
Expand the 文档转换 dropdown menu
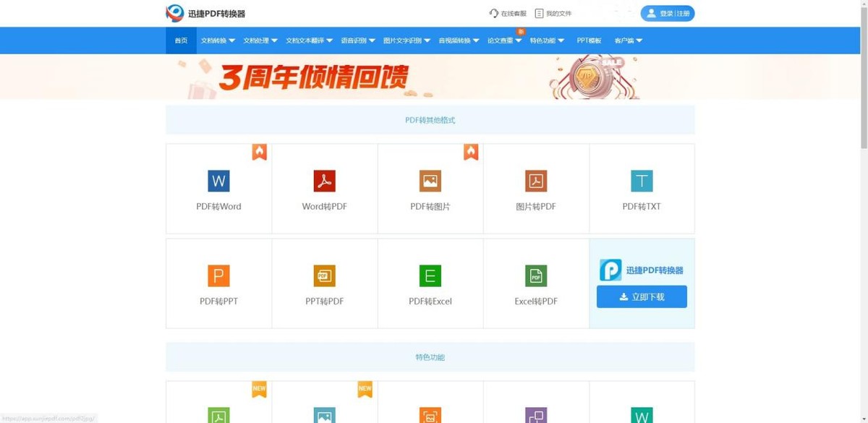[x=218, y=40]
